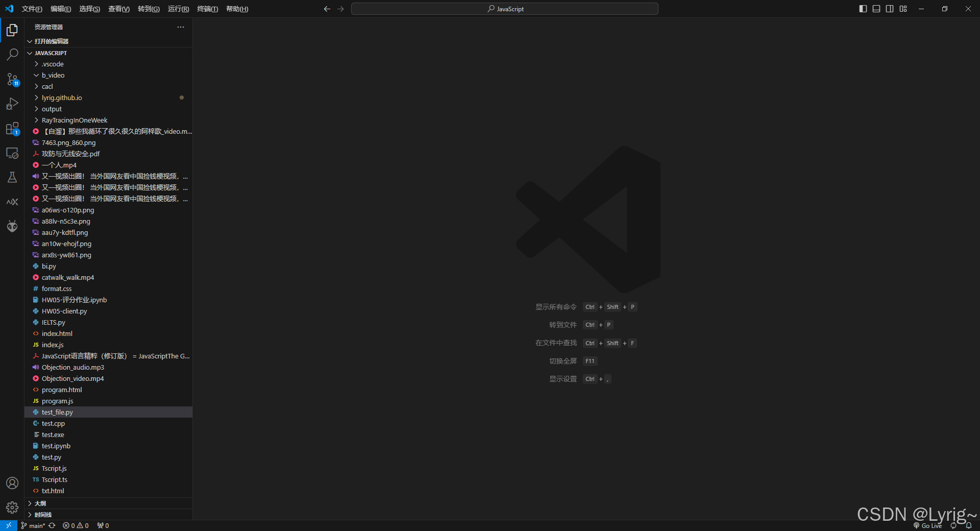980x531 pixels.
Task: Open bi.py file
Action: click(108, 266)
